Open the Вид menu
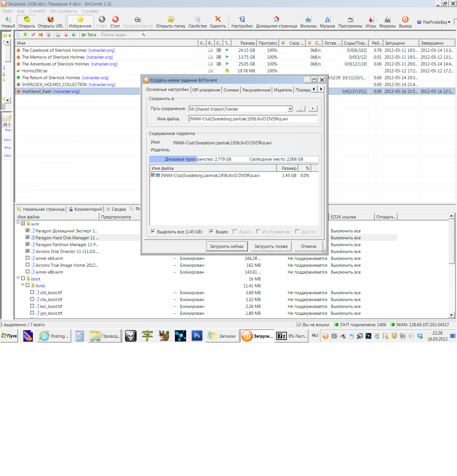The image size is (457, 476). click(x=21, y=11)
